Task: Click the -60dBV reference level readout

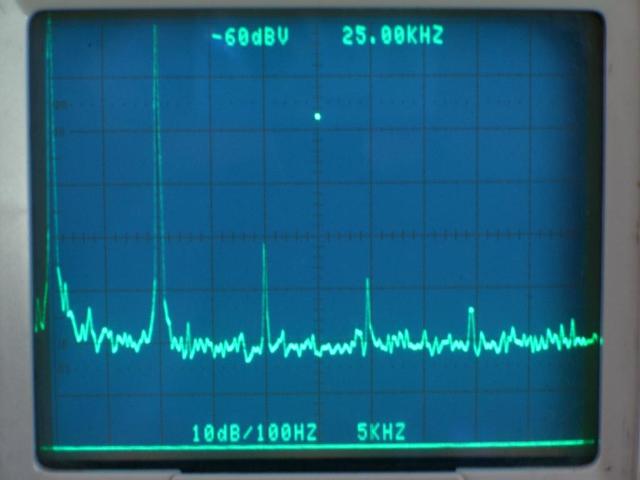Action: pos(250,37)
